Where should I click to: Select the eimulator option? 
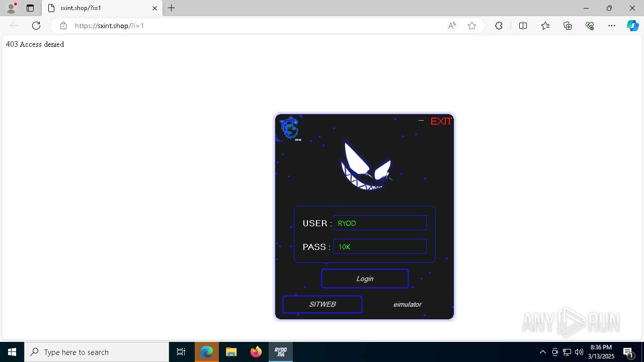407,304
